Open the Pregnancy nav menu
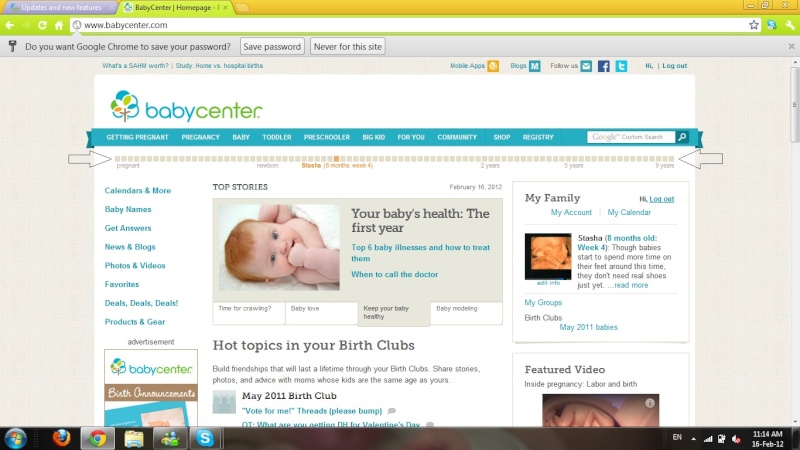 (201, 137)
